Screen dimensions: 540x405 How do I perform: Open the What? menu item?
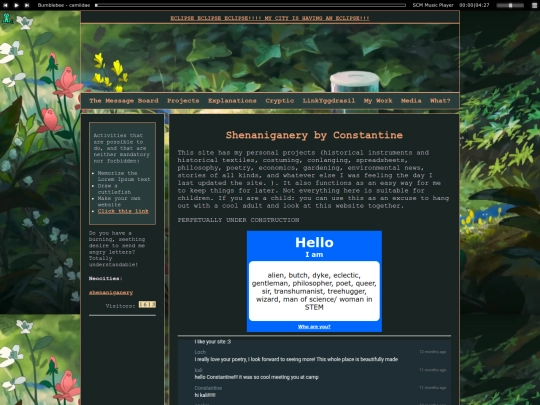(440, 101)
